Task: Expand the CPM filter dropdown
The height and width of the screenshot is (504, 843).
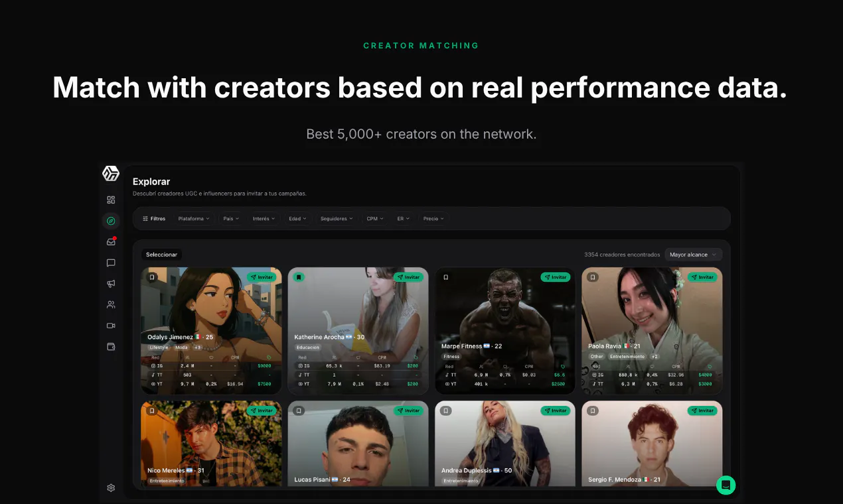Action: pos(375,218)
